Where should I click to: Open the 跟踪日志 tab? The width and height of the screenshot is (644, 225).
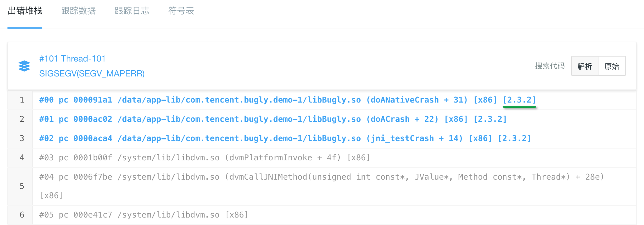point(132,11)
